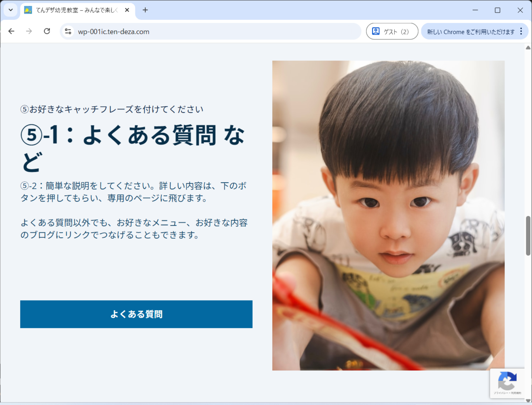Screen dimensions: 532x405
Task: Reload the current page
Action: coord(47,31)
